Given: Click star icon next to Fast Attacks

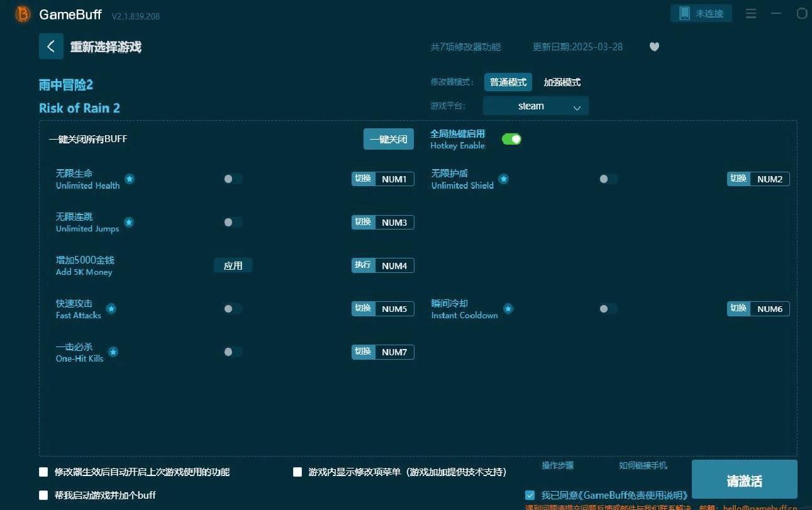Looking at the screenshot, I should click(111, 309).
